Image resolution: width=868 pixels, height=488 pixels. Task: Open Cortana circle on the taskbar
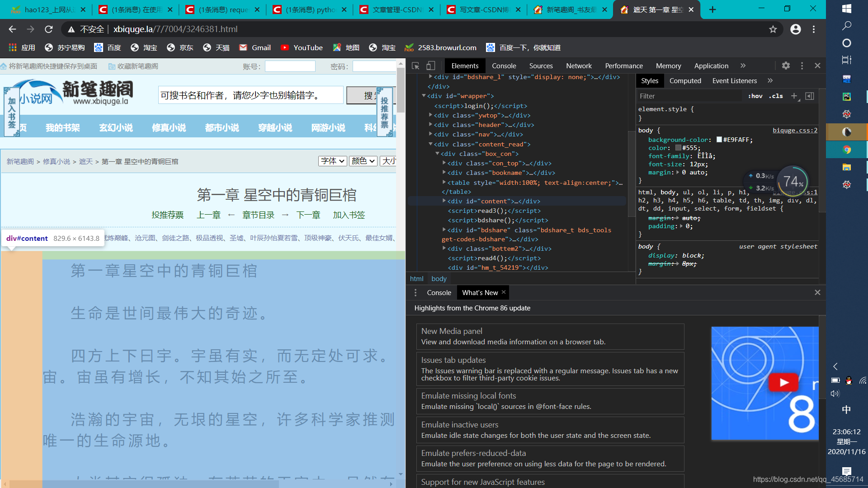[847, 43]
